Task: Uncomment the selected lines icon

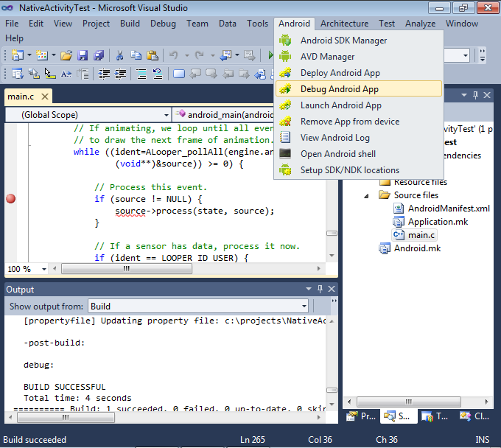Action: [158, 74]
